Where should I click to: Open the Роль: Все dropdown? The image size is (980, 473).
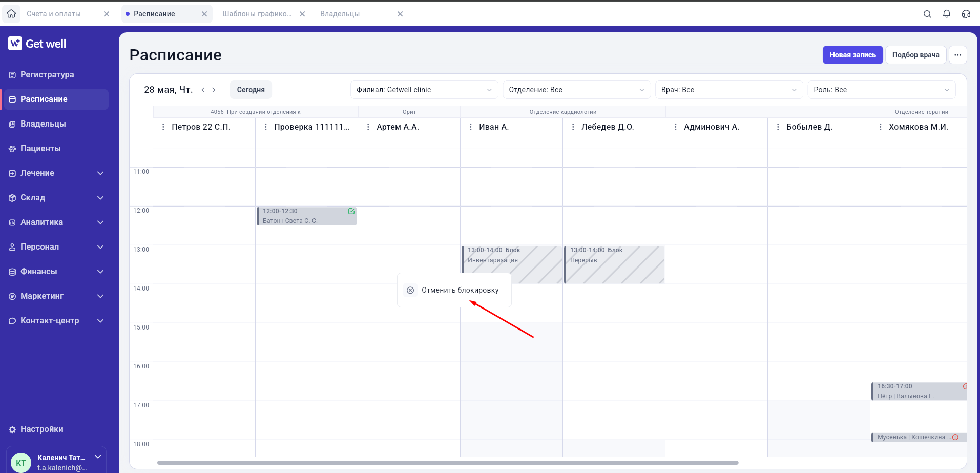tap(881, 90)
